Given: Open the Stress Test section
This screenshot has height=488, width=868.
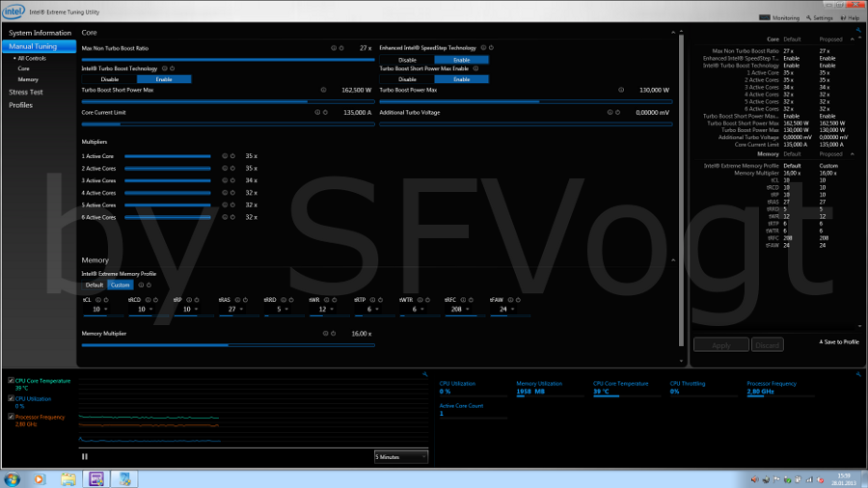Looking at the screenshot, I should (25, 93).
